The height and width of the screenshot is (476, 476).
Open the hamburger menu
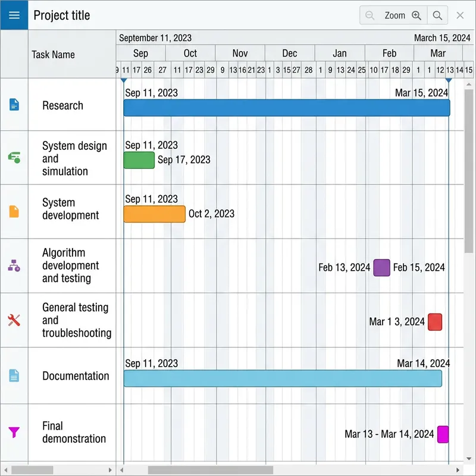(14, 15)
